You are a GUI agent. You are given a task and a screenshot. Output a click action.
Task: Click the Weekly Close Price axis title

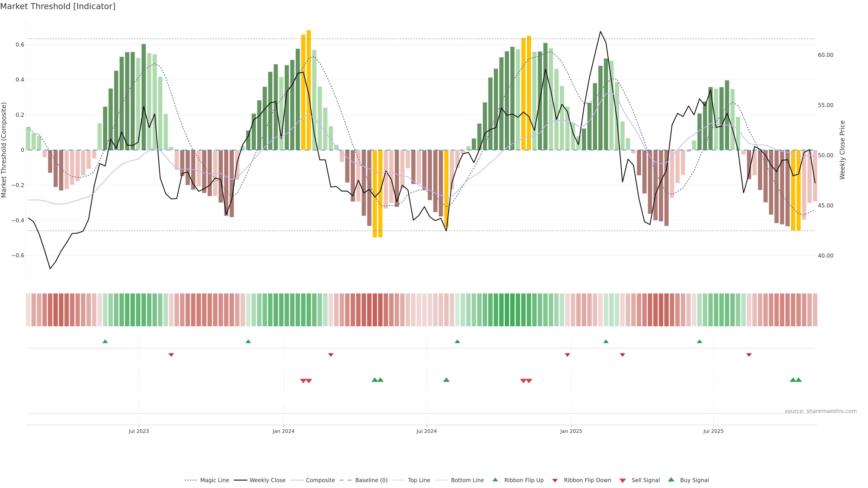click(842, 150)
